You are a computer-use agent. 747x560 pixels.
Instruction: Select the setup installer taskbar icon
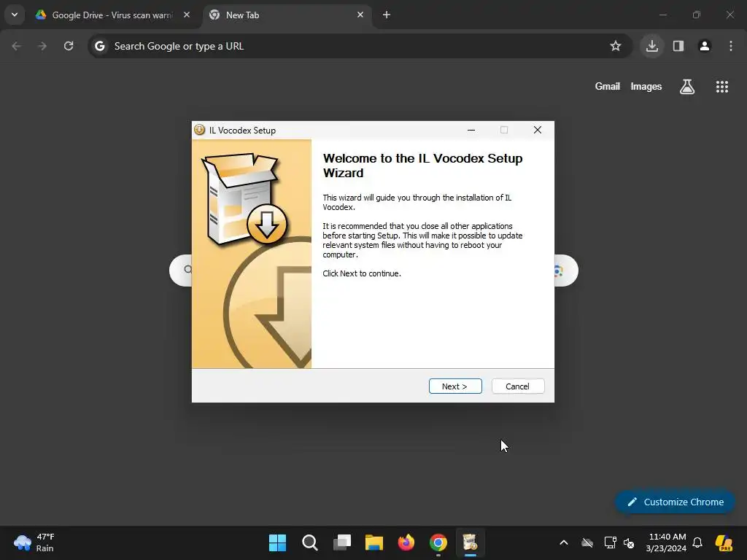pyautogui.click(x=471, y=542)
